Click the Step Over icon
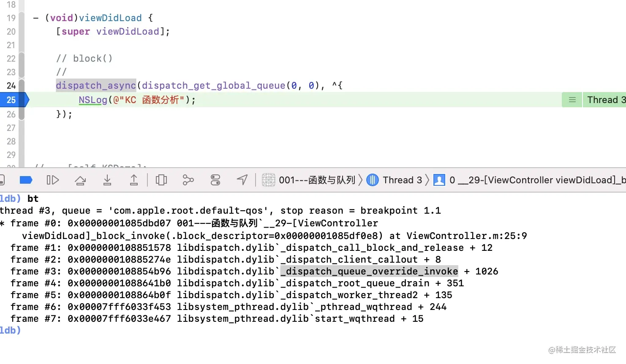Viewport: 626px width, 364px height. click(x=80, y=179)
